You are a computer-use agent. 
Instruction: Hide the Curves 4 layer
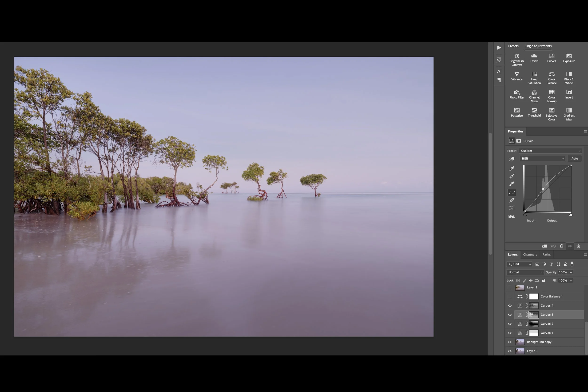[509, 305]
